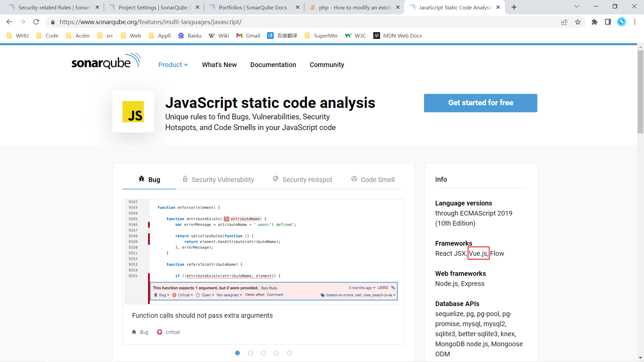The width and height of the screenshot is (644, 362).
Task: Select the first carousel dot
Action: click(x=237, y=353)
